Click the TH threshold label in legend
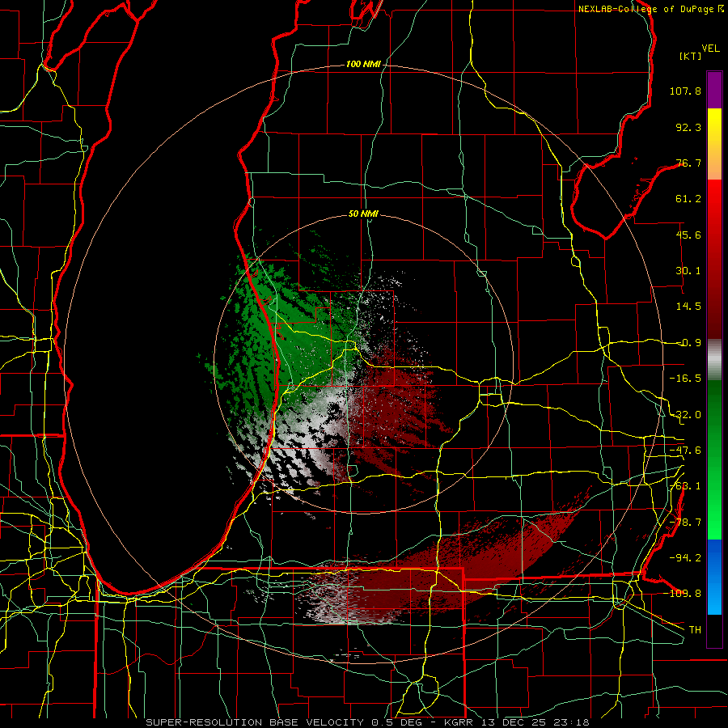This screenshot has height=728, width=728. pyautogui.click(x=695, y=629)
